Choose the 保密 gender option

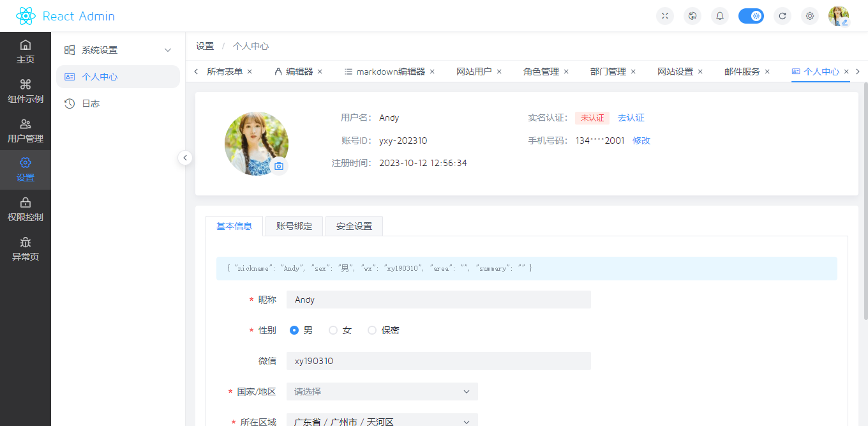coord(372,330)
